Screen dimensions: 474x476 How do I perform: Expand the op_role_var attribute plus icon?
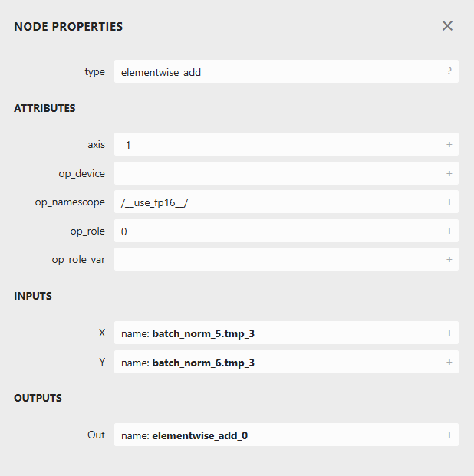(x=449, y=260)
